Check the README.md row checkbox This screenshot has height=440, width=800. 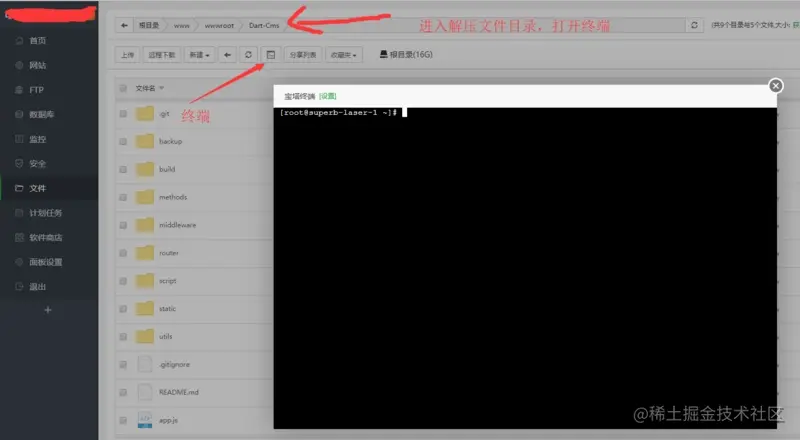point(123,392)
